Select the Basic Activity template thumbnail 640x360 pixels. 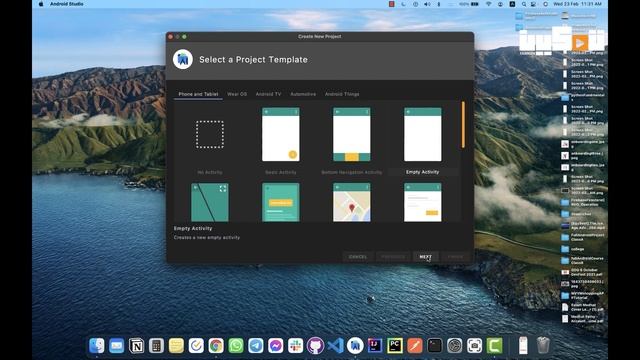pyautogui.click(x=281, y=134)
